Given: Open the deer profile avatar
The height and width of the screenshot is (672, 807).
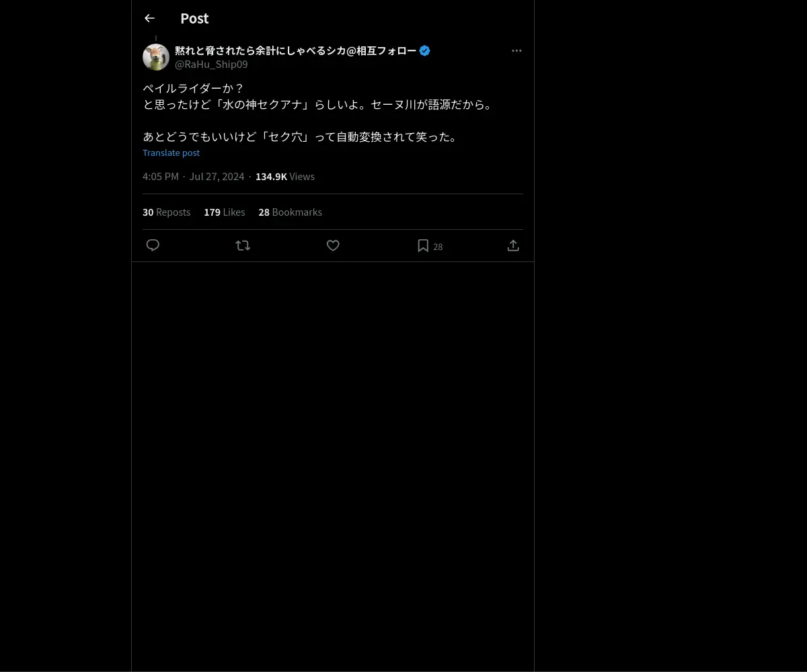Looking at the screenshot, I should coord(156,57).
